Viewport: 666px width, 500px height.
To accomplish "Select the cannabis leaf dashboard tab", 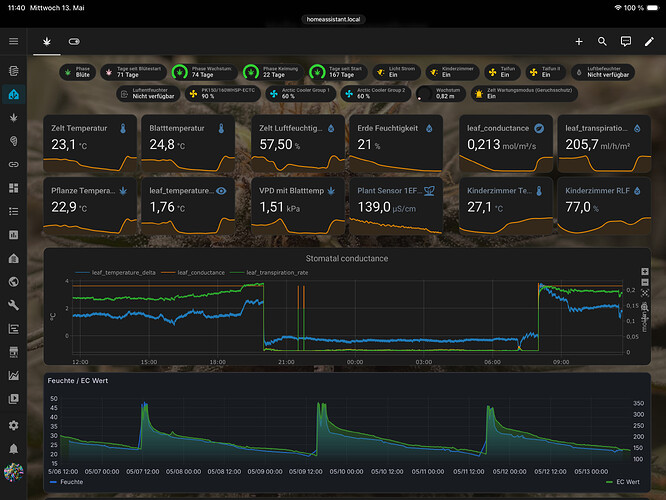I will (47, 41).
